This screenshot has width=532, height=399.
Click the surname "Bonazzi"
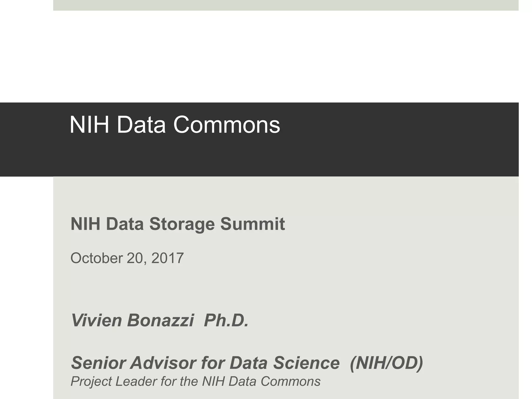tap(161, 320)
